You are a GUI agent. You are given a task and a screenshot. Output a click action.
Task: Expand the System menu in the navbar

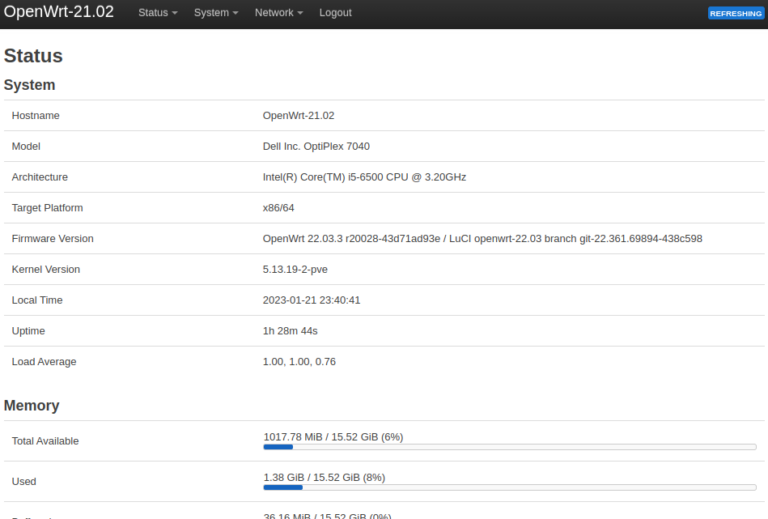[216, 13]
